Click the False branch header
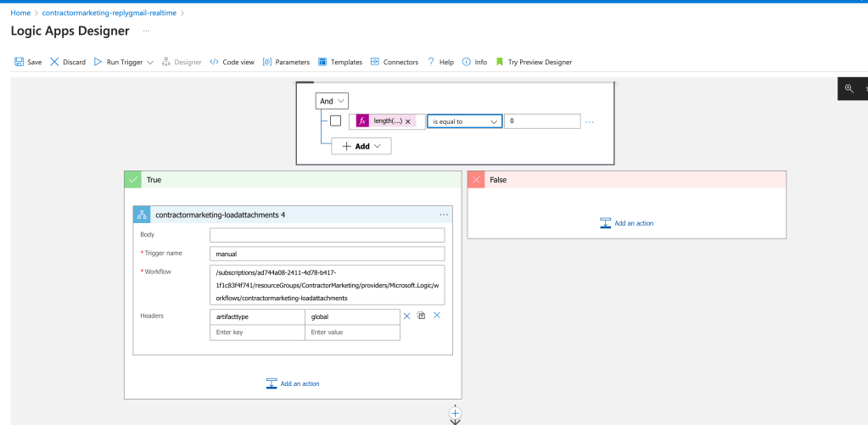The width and height of the screenshot is (868, 425). pyautogui.click(x=627, y=180)
